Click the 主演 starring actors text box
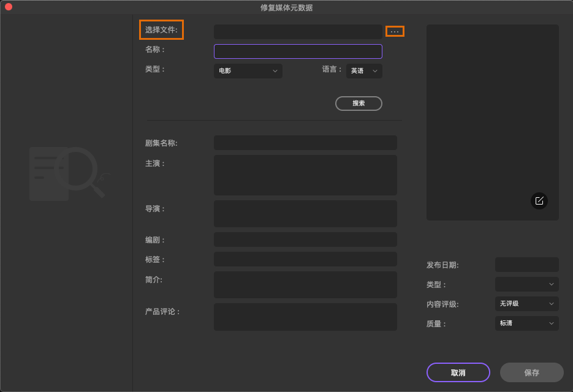 tap(305, 175)
